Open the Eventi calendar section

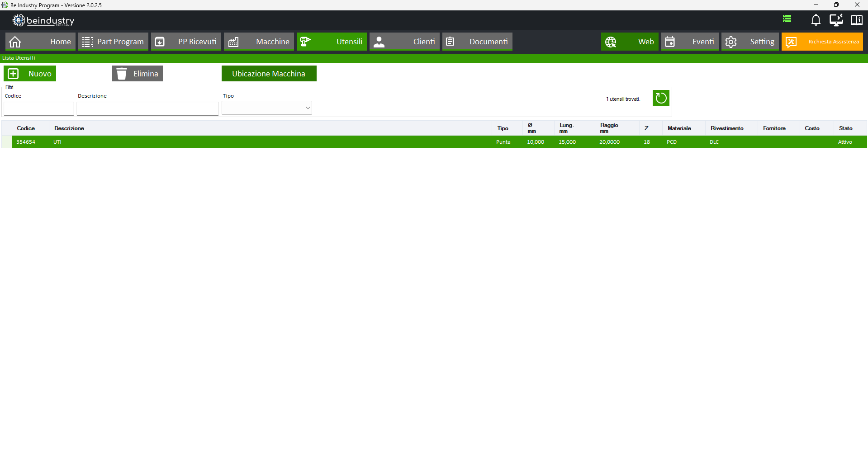click(x=690, y=42)
